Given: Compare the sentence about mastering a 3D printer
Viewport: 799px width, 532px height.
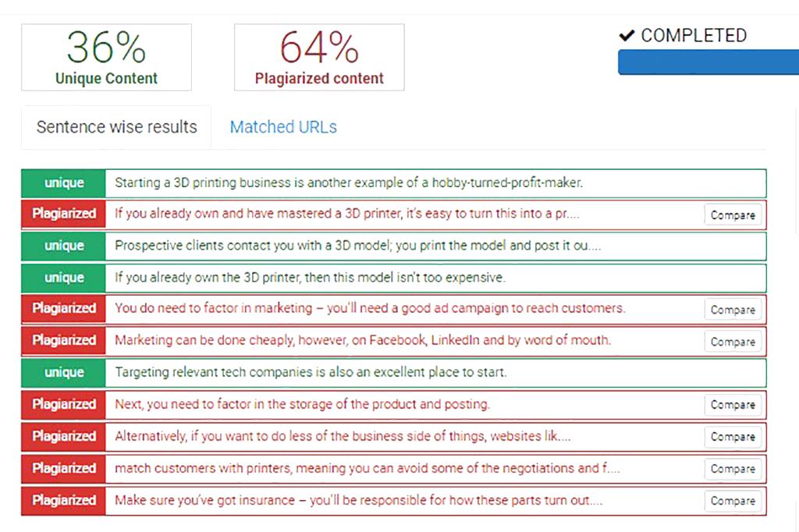Looking at the screenshot, I should (x=732, y=215).
